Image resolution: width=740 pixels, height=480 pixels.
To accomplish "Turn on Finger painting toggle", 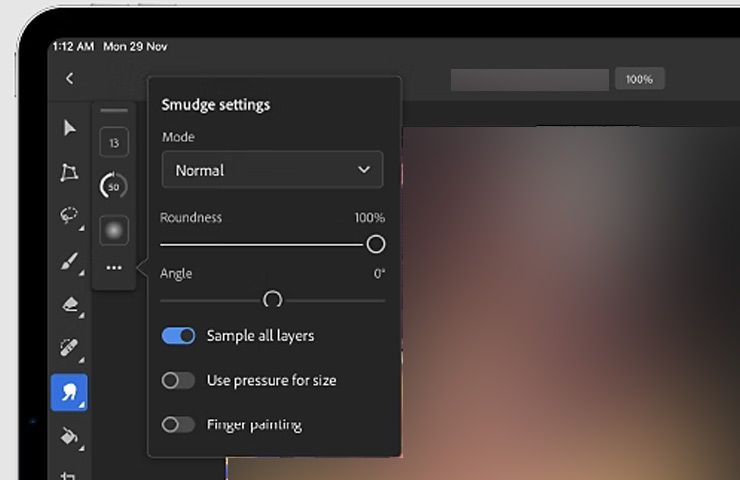I will pyautogui.click(x=178, y=424).
